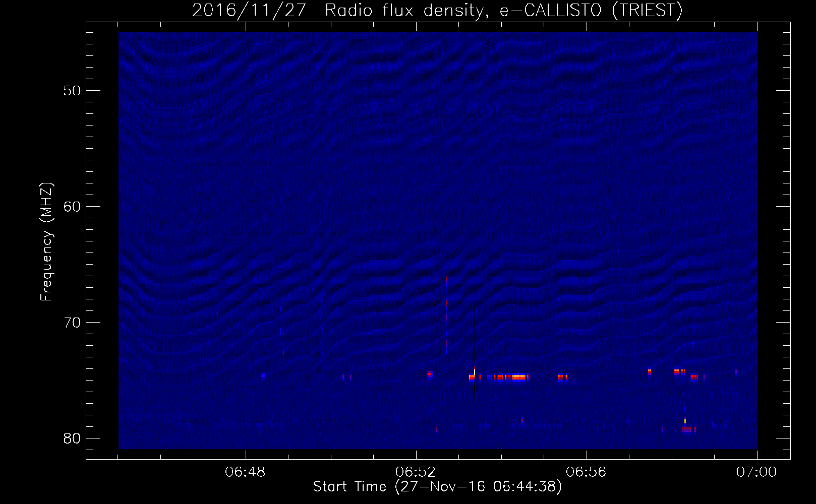Click the plot title '2016/11/27 Radio flux density, e-CALLISTO (TRIEST)'
Screen dimensions: 816x504
tap(437, 10)
